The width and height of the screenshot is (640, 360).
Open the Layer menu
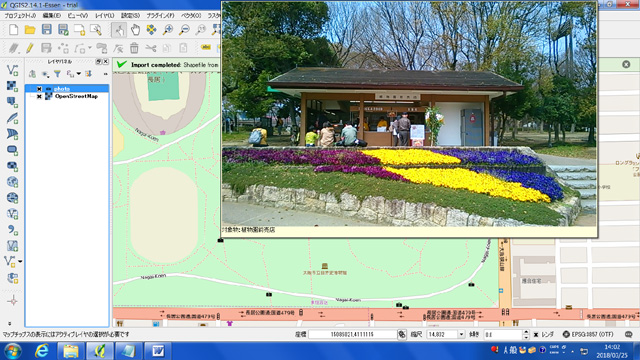104,16
